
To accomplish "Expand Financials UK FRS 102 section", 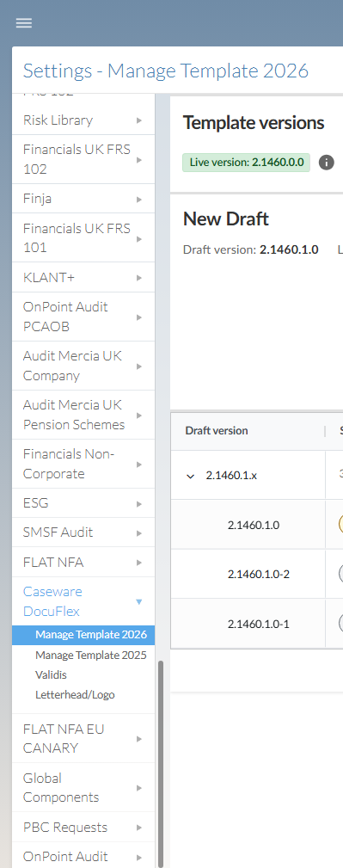I will pyautogui.click(x=83, y=159).
